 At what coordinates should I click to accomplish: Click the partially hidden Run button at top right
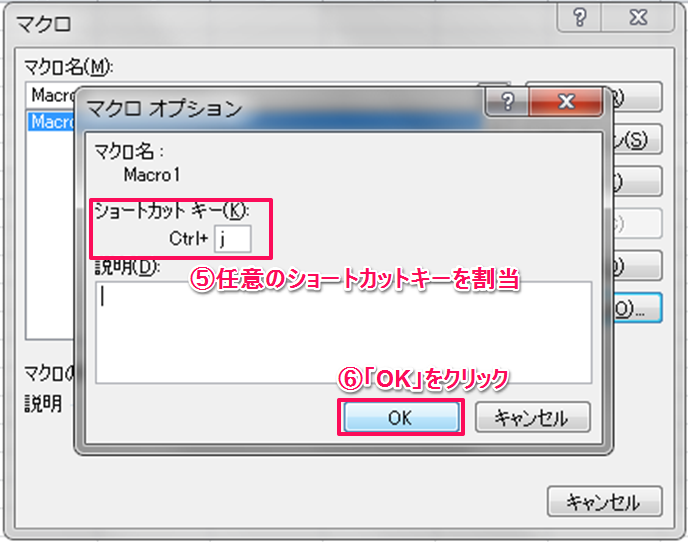point(637,97)
